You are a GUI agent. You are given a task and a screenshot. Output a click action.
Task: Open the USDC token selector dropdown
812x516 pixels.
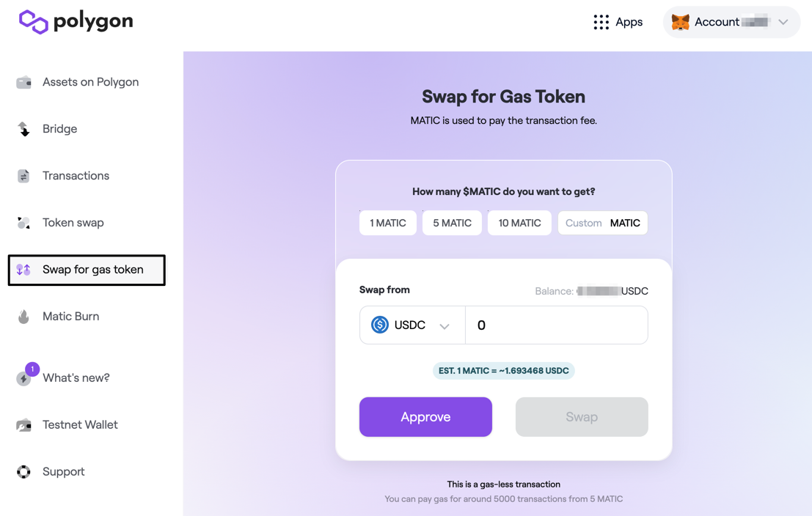(412, 325)
